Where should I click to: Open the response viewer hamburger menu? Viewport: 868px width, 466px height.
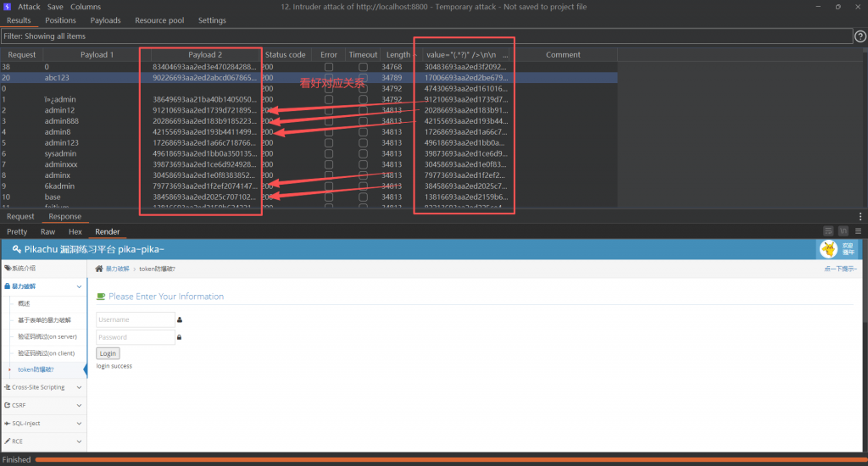pyautogui.click(x=859, y=231)
